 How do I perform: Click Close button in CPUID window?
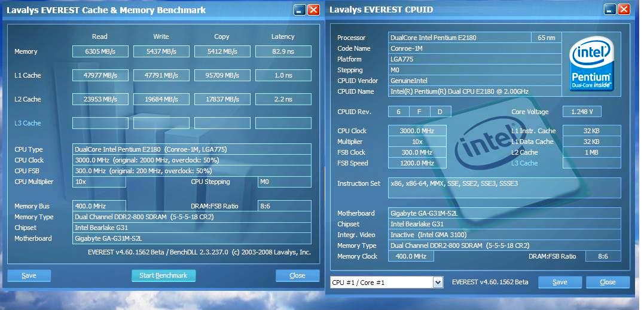[608, 282]
